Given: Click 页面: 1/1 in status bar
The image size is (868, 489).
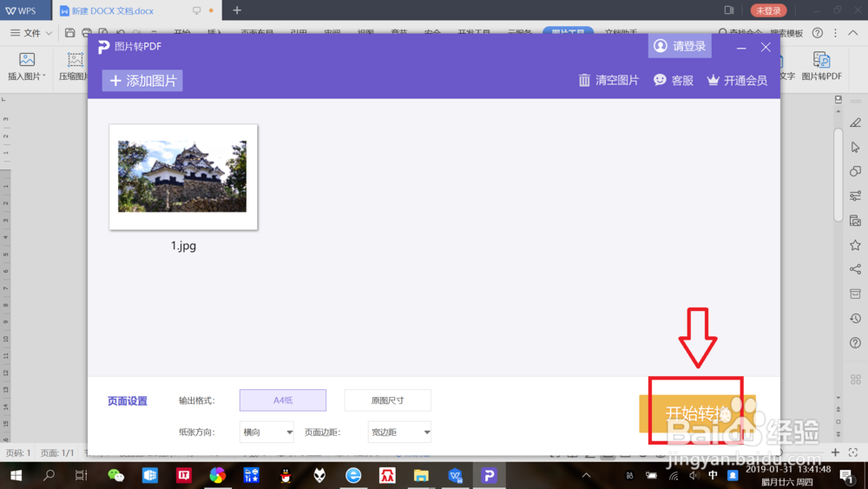Looking at the screenshot, I should (x=57, y=453).
